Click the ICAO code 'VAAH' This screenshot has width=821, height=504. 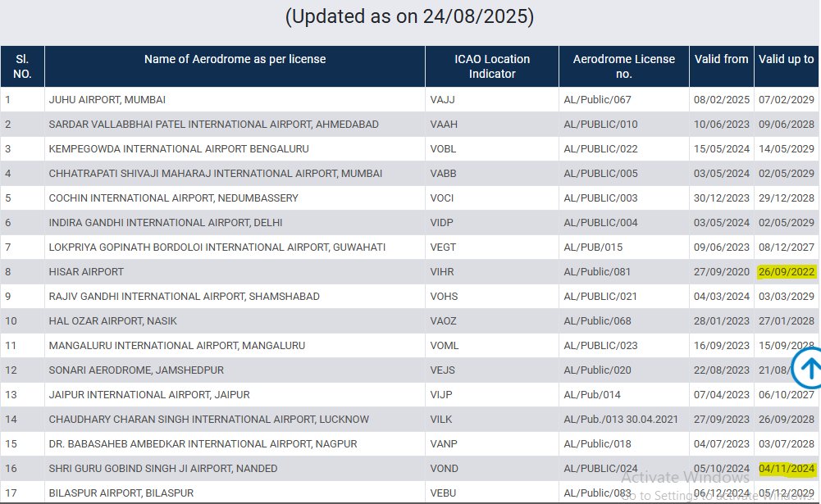pos(444,124)
